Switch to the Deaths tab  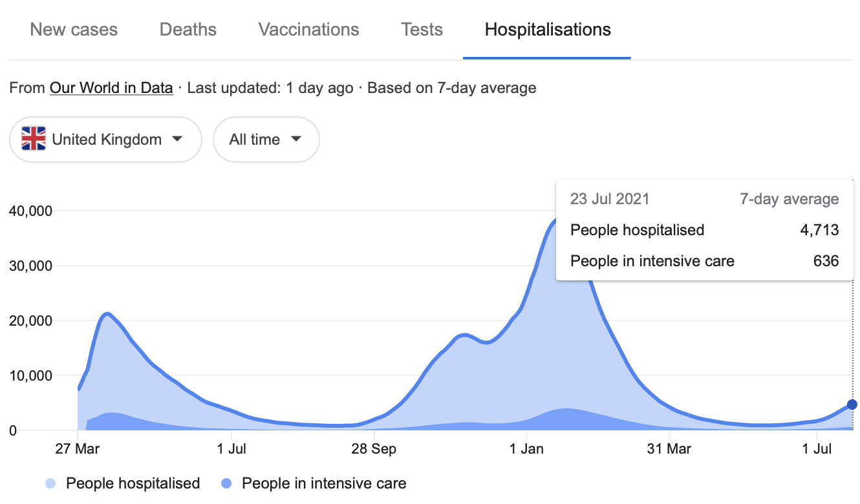tap(188, 30)
